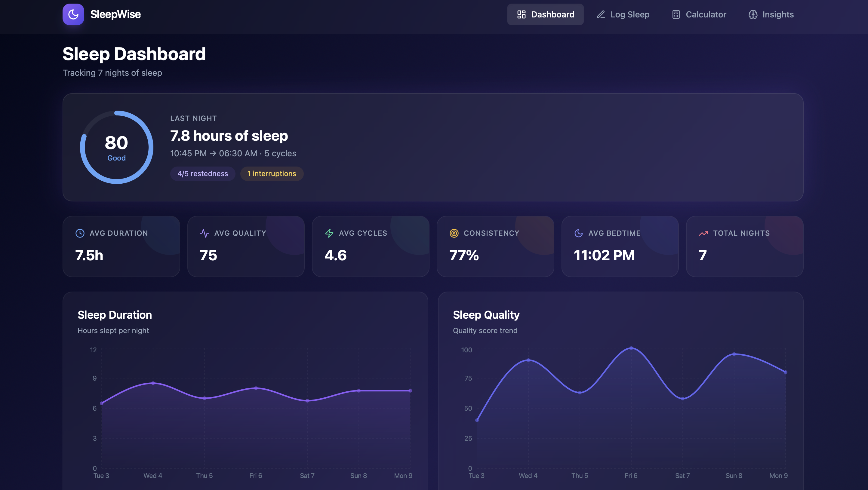Click 'Tracking 7 nights of sleep' subtitle
Image resolution: width=868 pixels, height=490 pixels.
point(112,73)
